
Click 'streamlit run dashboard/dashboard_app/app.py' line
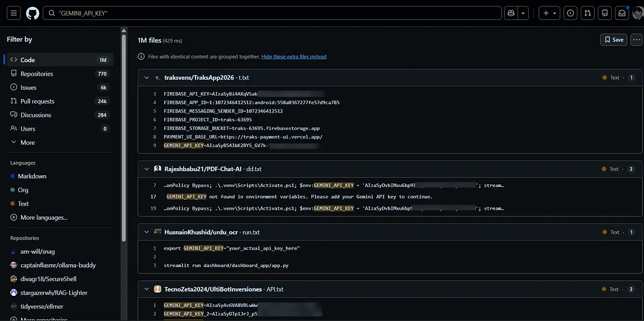tap(226, 265)
